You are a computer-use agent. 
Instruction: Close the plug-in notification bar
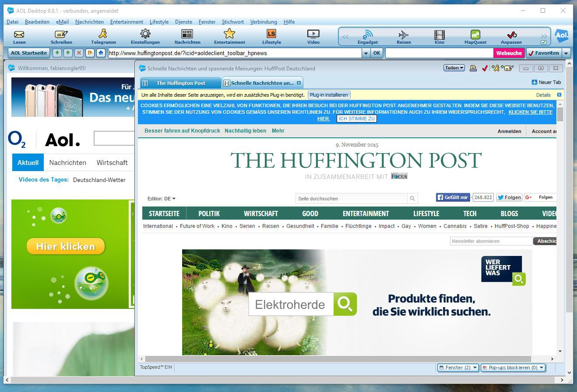click(x=559, y=95)
